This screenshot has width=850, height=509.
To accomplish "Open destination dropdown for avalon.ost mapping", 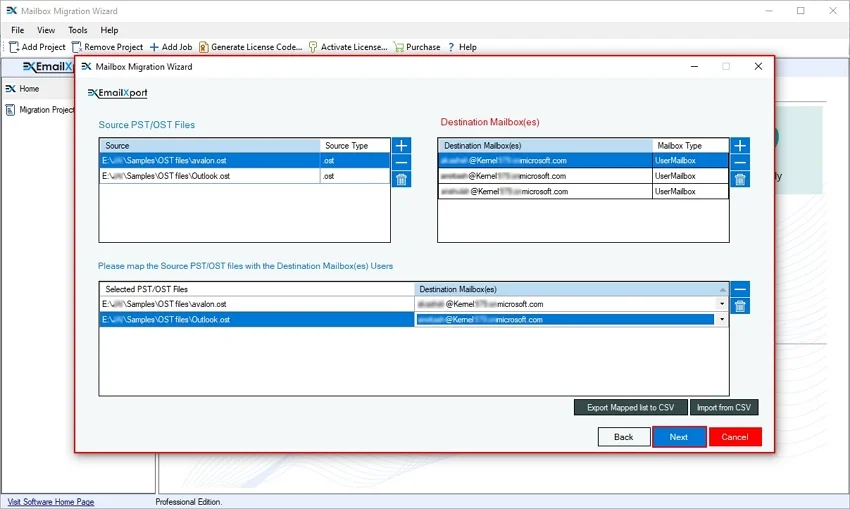I will 722,304.
